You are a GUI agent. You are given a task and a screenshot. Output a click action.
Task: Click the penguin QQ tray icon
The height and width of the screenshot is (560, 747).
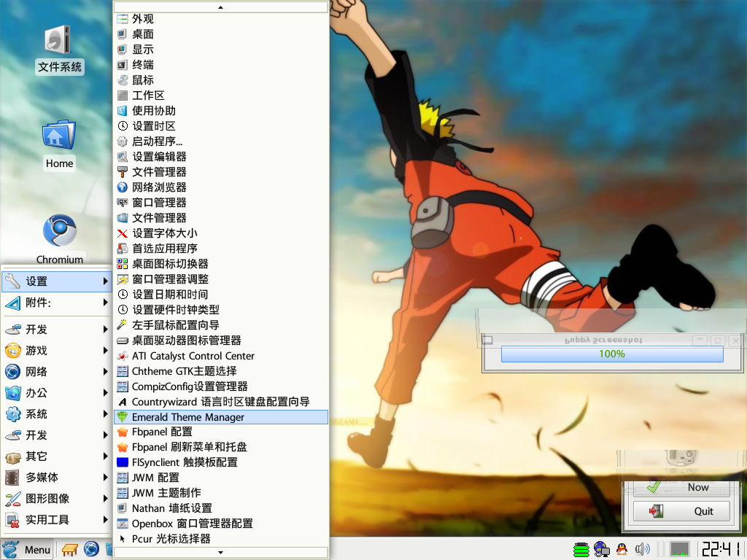622,549
